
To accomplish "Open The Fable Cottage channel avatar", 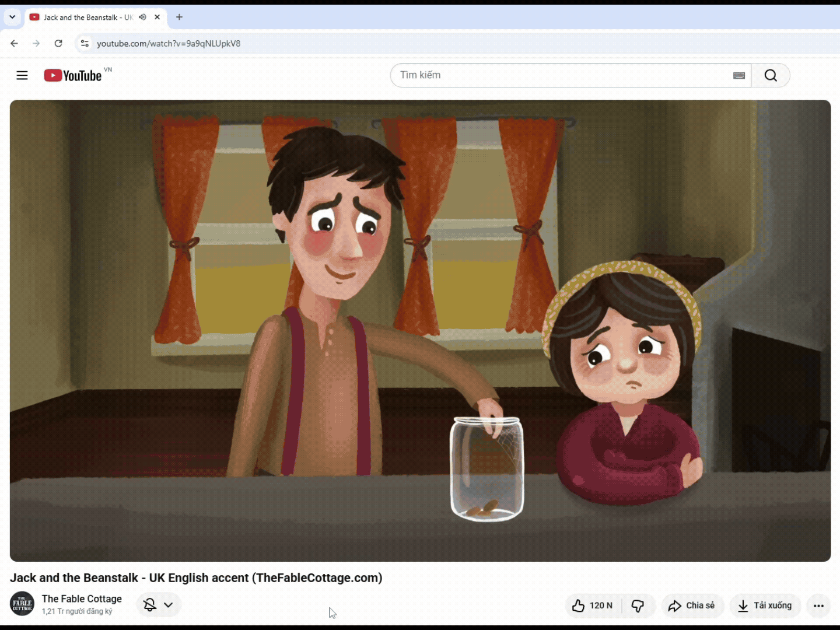I will 22,604.
